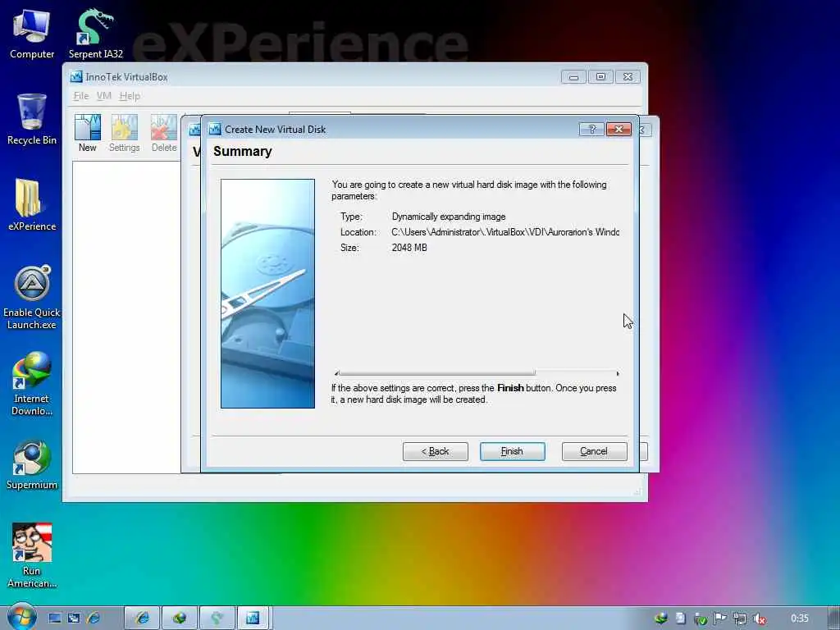This screenshot has height=630, width=840.
Task: Click Internet Explorer quick launch icon
Action: [94, 618]
